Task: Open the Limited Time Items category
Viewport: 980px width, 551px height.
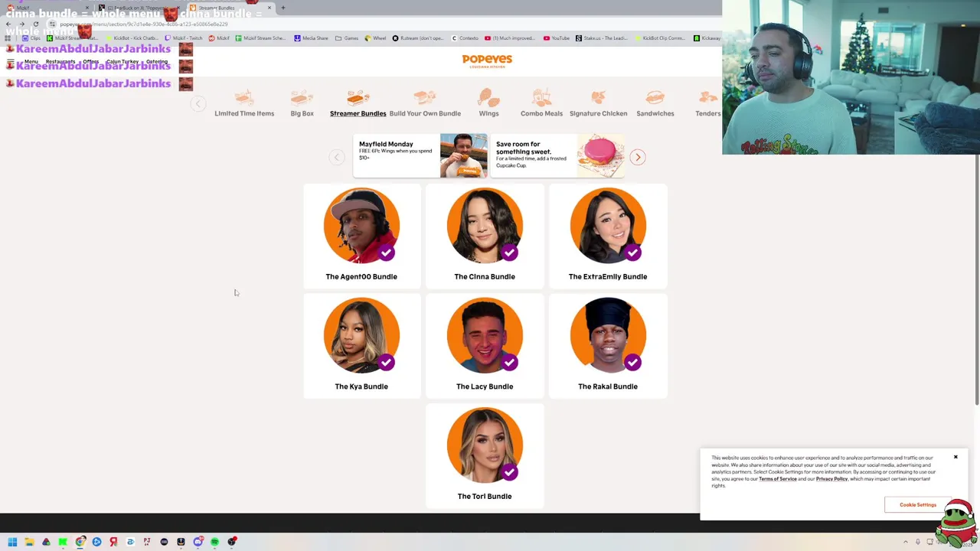Action: point(244,103)
